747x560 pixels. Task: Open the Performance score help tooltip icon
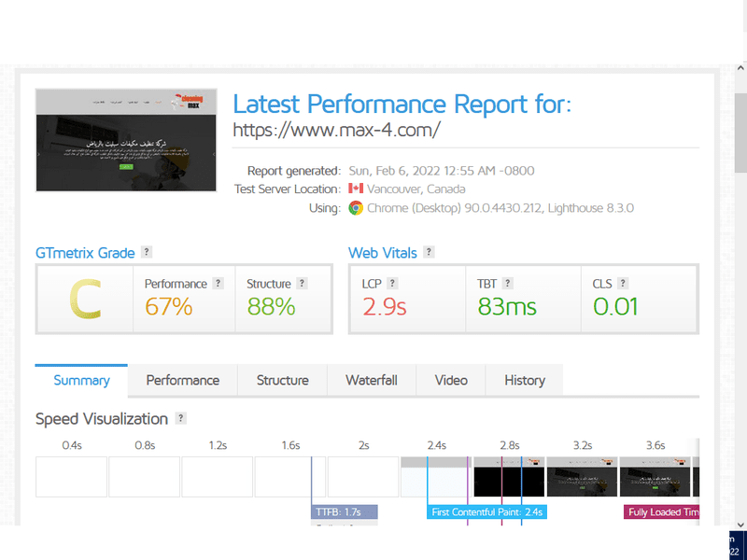coord(218,284)
